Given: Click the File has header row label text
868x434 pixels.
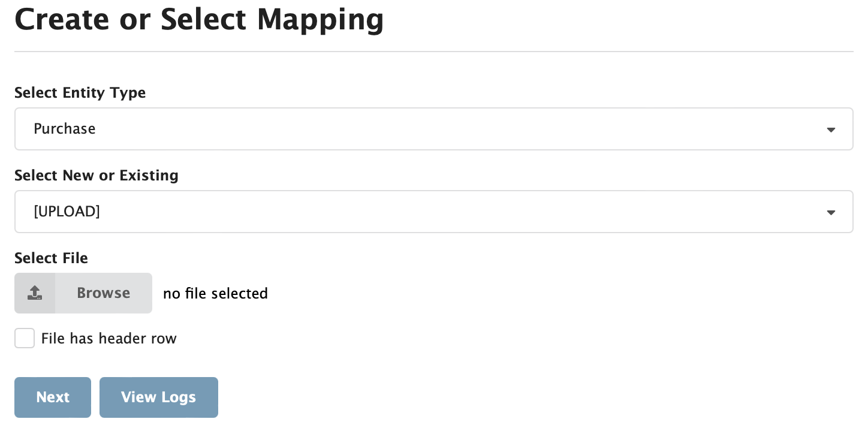Looking at the screenshot, I should point(108,338).
